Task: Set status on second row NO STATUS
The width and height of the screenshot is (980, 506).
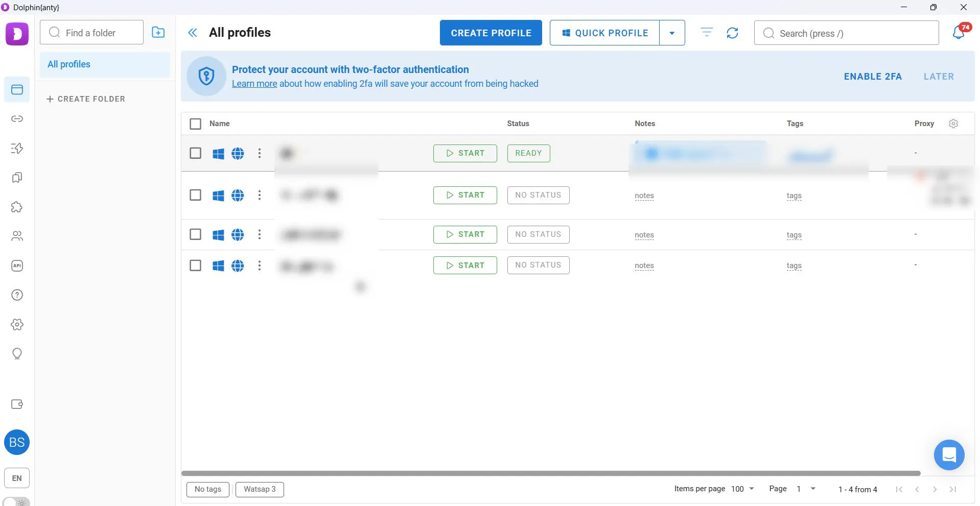Action: (x=538, y=195)
